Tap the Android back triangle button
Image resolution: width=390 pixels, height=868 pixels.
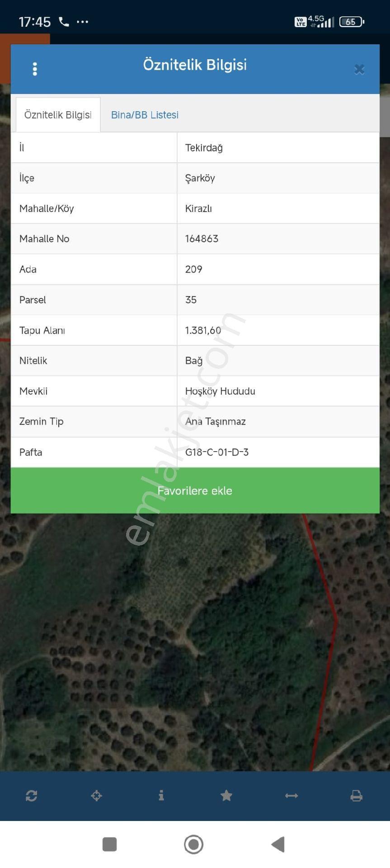coord(278,844)
